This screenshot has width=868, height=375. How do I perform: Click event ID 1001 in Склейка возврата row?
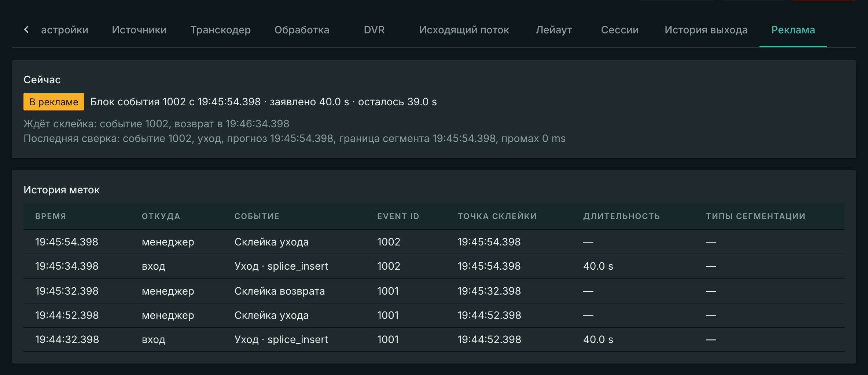(388, 291)
